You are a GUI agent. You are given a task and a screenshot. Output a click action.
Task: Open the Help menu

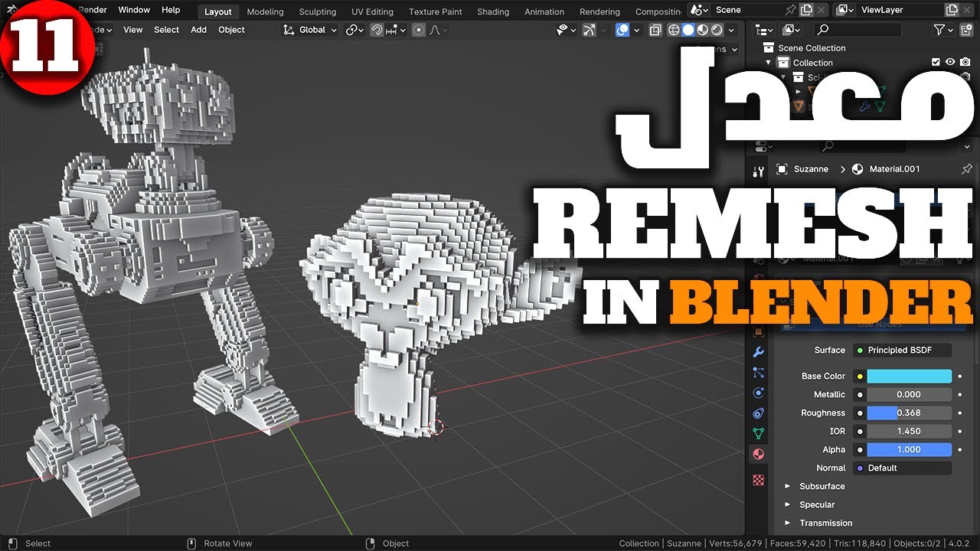click(171, 10)
